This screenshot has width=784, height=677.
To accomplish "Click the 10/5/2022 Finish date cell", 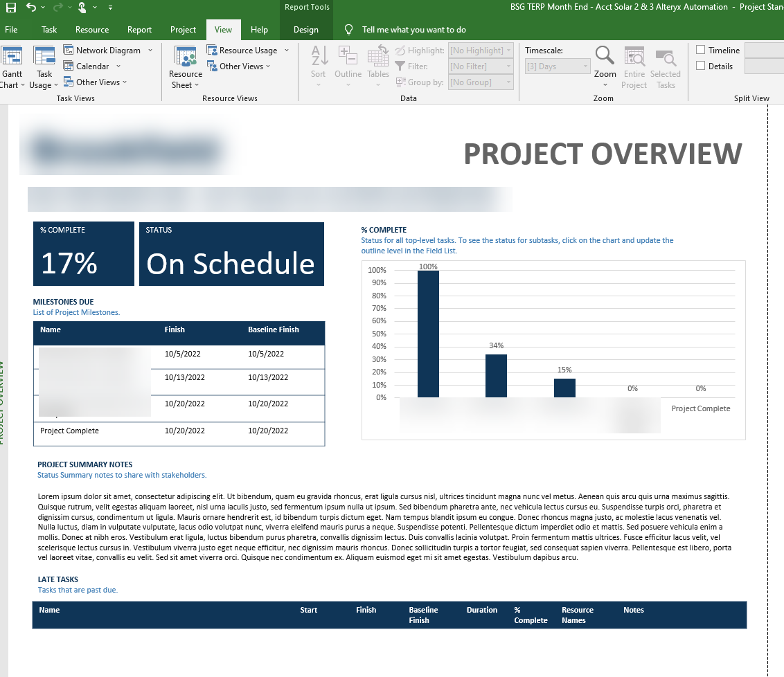I will click(x=183, y=354).
